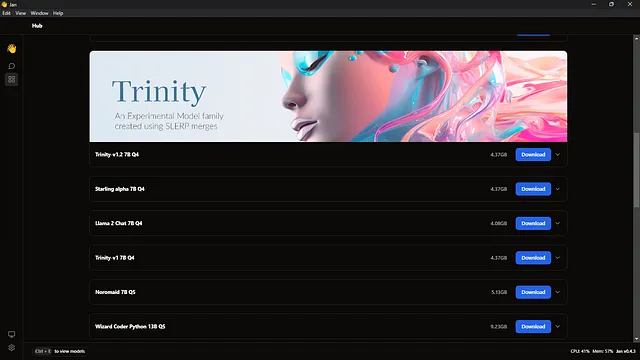Screen dimensions: 640x360
Task: Open the system monitor icon
Action: pos(11,334)
